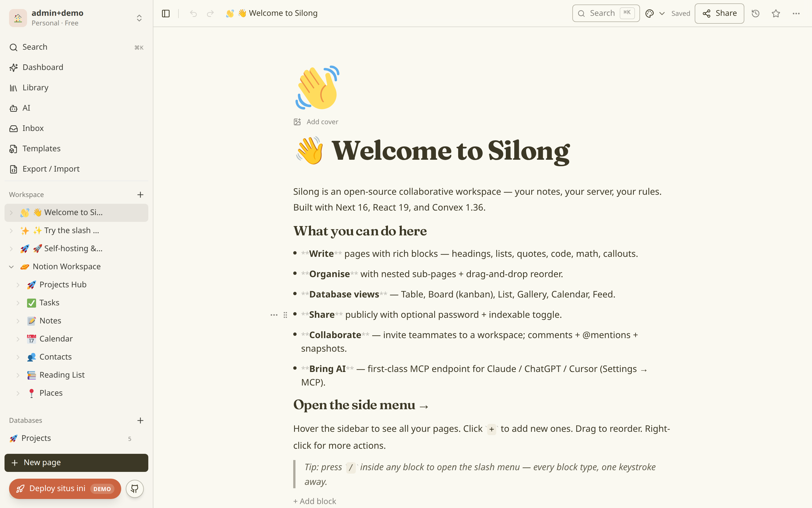Open the more options ellipsis menu
The width and height of the screenshot is (812, 508).
point(796,14)
